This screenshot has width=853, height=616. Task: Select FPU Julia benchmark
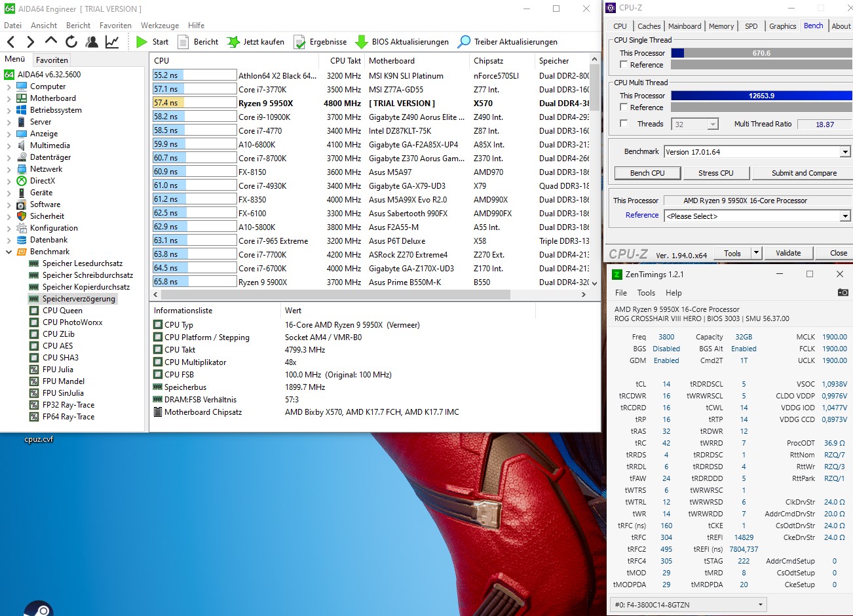coord(58,370)
